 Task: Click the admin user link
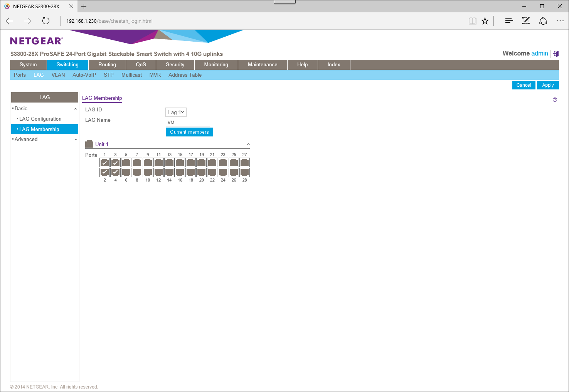pos(539,54)
